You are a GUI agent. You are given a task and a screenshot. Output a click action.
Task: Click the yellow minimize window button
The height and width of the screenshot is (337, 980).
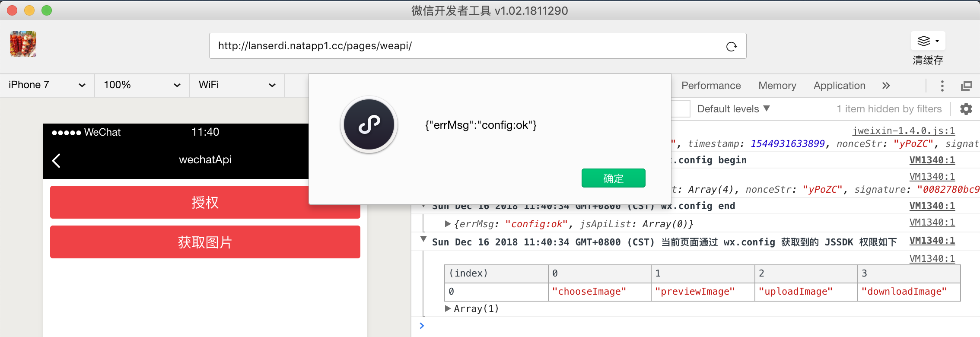(x=29, y=10)
